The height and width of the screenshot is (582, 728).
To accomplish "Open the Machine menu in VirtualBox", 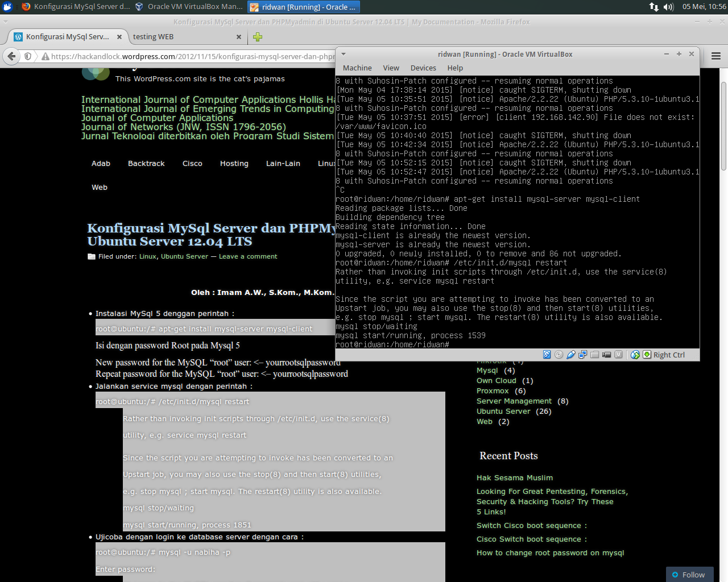I will pyautogui.click(x=357, y=68).
